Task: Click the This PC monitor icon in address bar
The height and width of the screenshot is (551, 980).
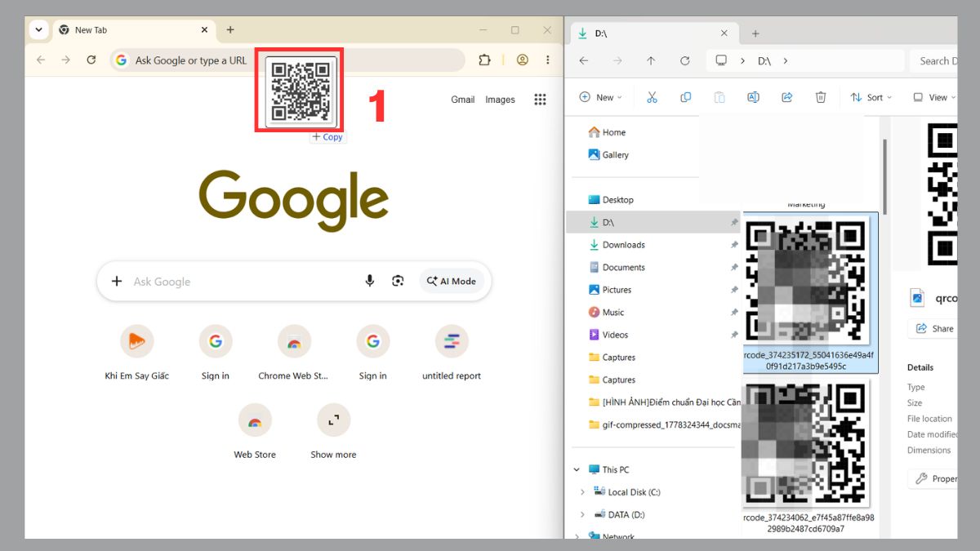Action: (721, 60)
